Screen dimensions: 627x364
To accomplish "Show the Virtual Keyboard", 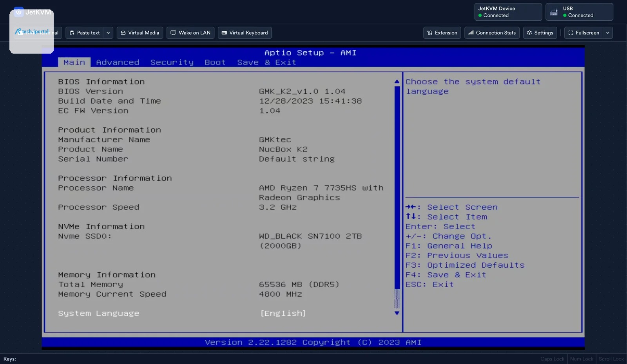I will click(x=245, y=33).
